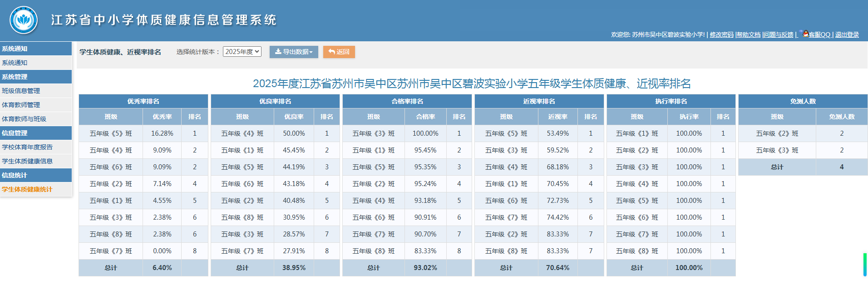The height and width of the screenshot is (295, 868).
Task: Click the QQ penguin customer service icon
Action: pyautogui.click(x=805, y=34)
